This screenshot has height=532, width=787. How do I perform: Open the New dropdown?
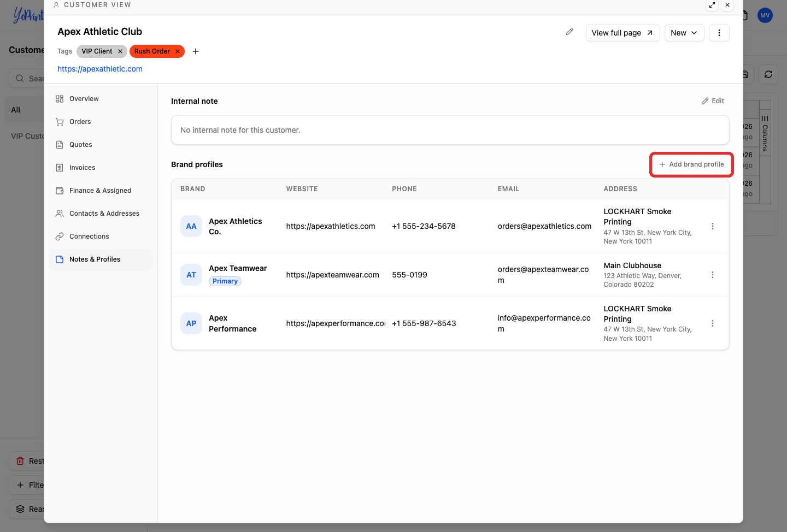point(684,33)
